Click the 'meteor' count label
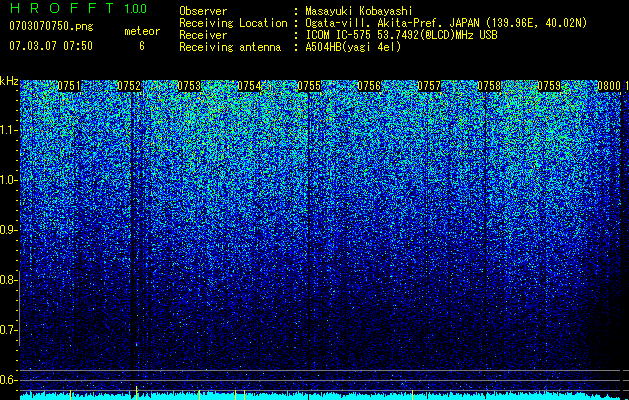Screen dimensions: 629x400 (142, 31)
